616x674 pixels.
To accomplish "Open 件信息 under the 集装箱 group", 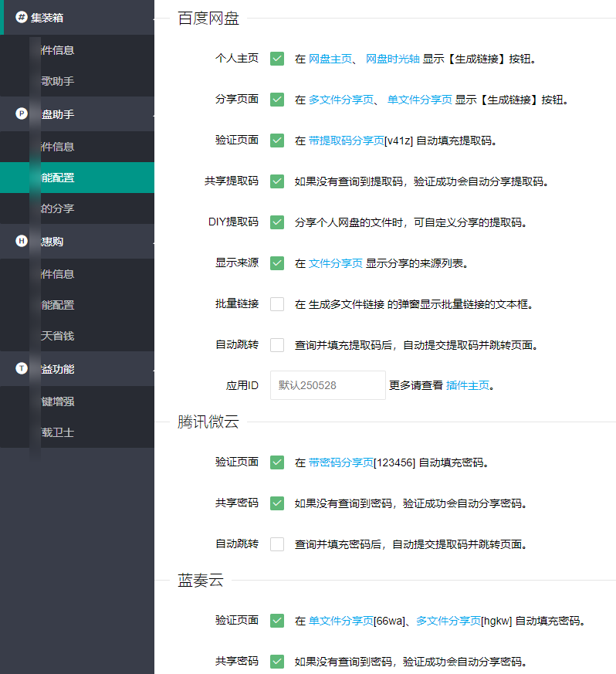I will [x=77, y=50].
